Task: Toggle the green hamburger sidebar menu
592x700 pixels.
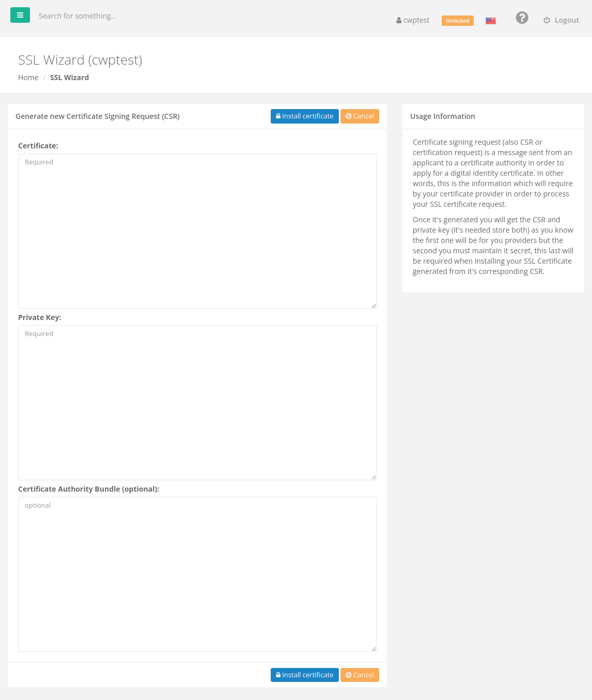Action: 20,15
